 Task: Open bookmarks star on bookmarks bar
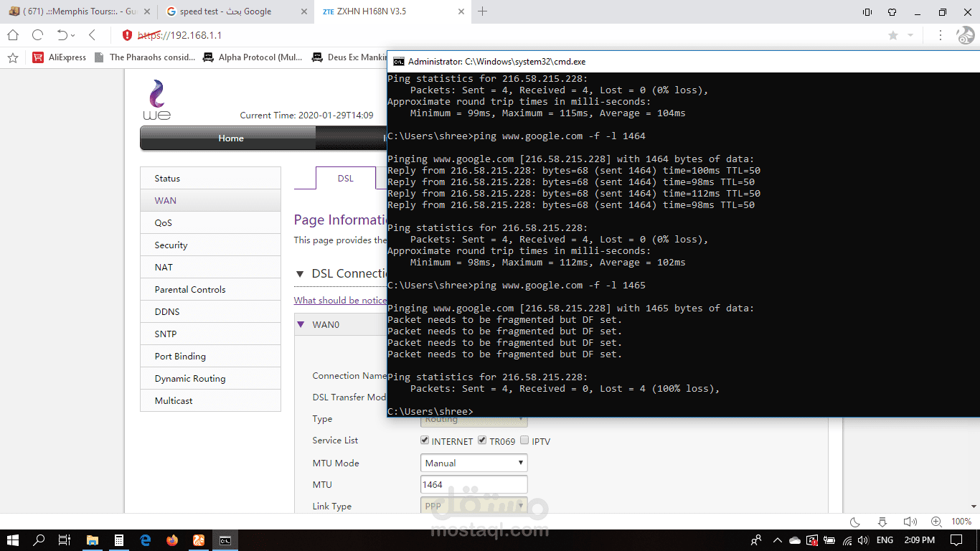click(x=13, y=57)
